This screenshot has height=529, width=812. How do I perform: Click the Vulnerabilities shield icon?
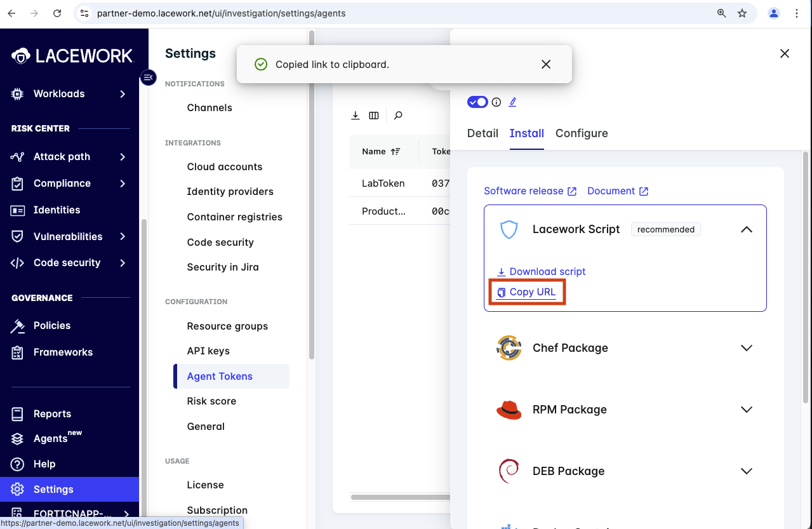pos(18,236)
